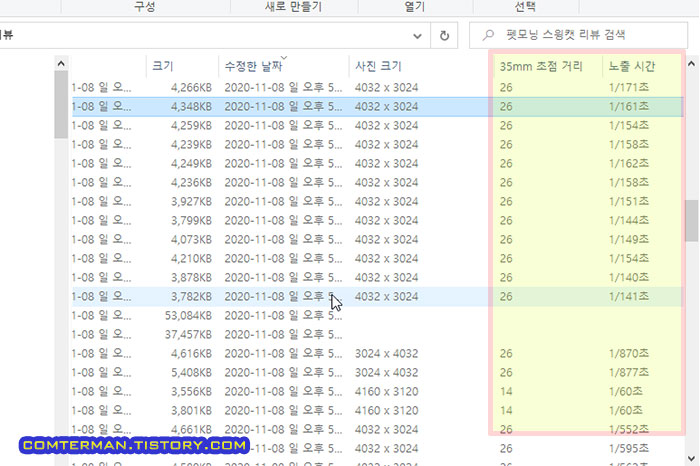Image resolution: width=700 pixels, height=466 pixels.
Task: Click the file list scroll up arrow
Action: 692,64
